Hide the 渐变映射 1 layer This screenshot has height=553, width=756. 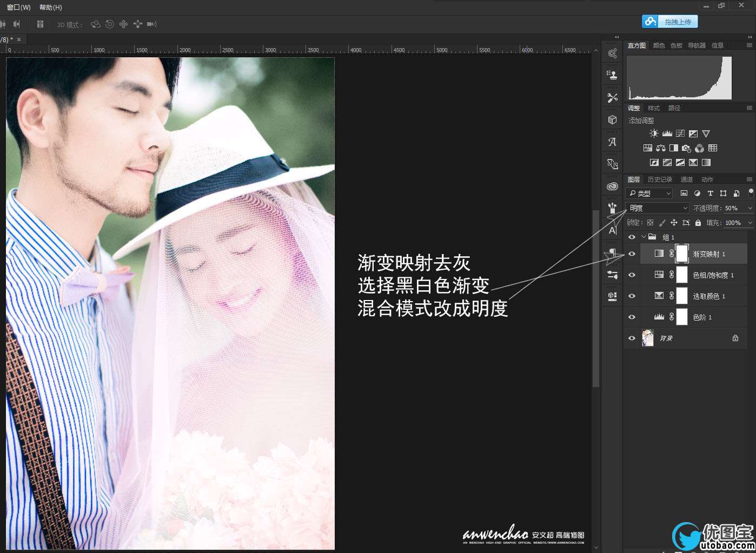click(632, 254)
